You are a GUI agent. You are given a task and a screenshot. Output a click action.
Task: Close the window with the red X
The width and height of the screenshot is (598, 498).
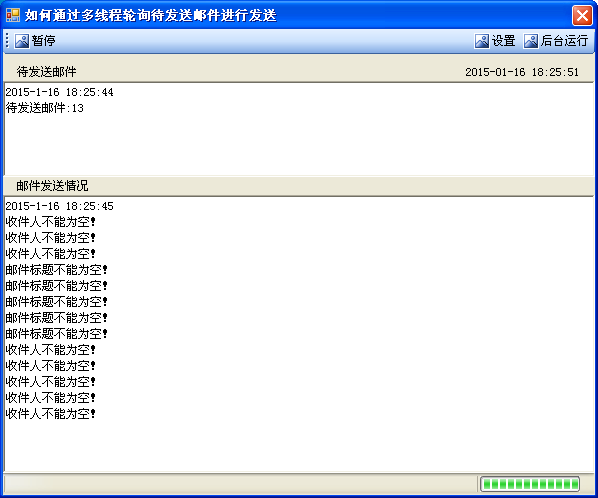click(x=582, y=16)
